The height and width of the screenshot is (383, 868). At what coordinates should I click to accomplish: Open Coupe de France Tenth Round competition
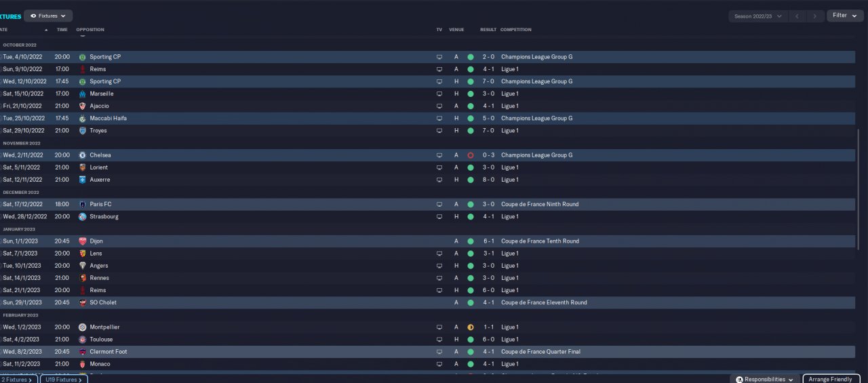coord(540,241)
